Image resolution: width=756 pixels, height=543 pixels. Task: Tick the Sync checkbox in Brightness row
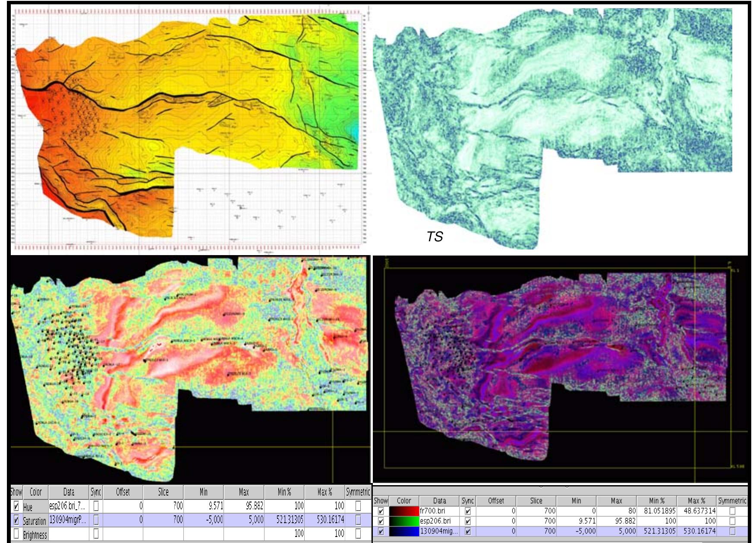[x=96, y=534]
